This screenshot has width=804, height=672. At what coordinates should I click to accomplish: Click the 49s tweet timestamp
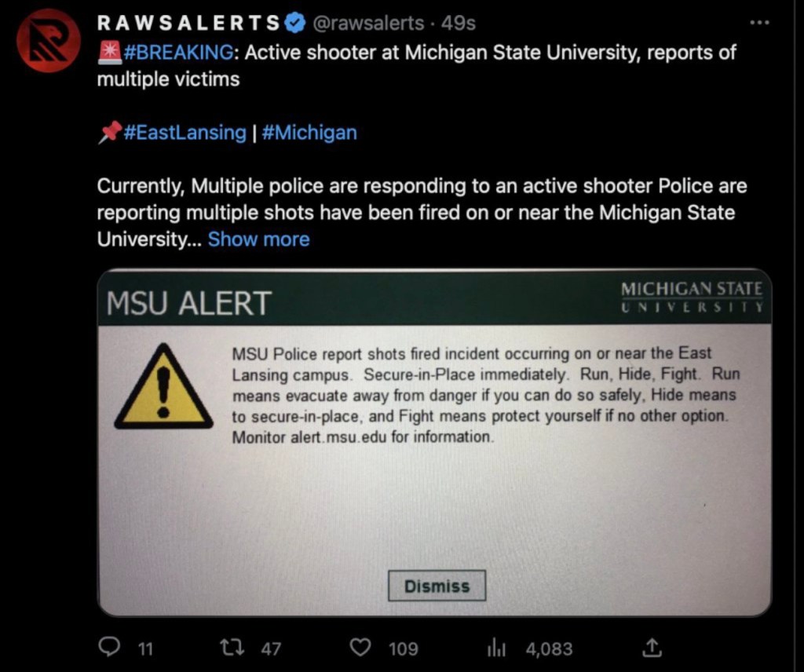coord(459,24)
